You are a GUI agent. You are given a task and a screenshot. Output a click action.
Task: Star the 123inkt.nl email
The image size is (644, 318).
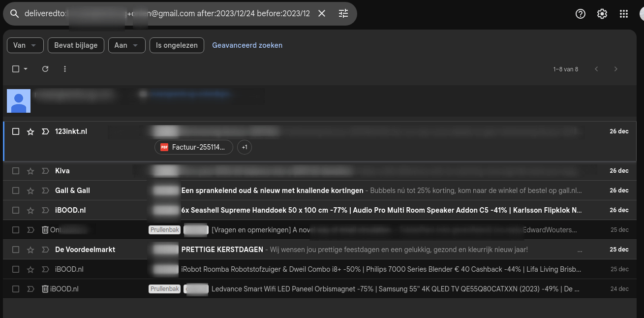coord(30,131)
